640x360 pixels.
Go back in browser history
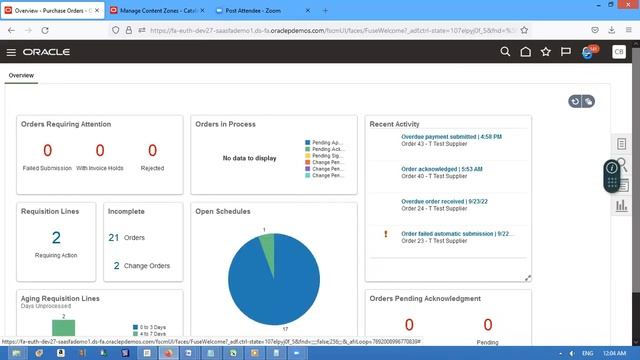(x=11, y=30)
